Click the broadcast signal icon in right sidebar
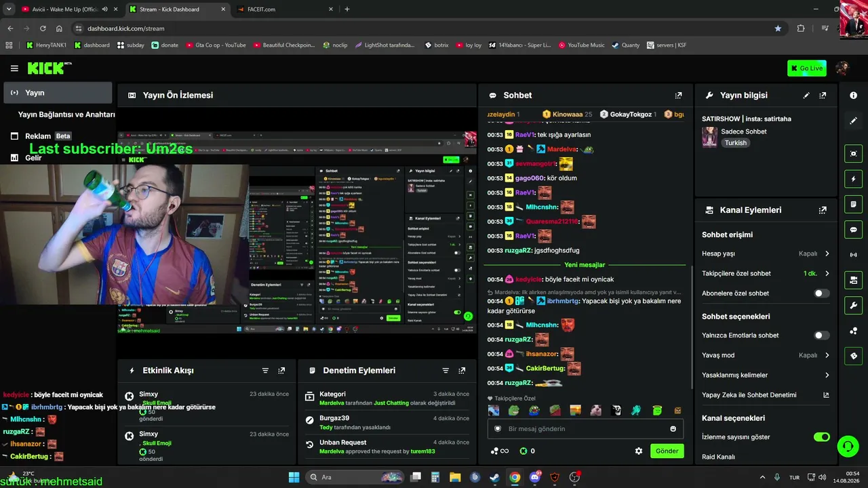868x488 pixels. pyautogui.click(x=853, y=255)
